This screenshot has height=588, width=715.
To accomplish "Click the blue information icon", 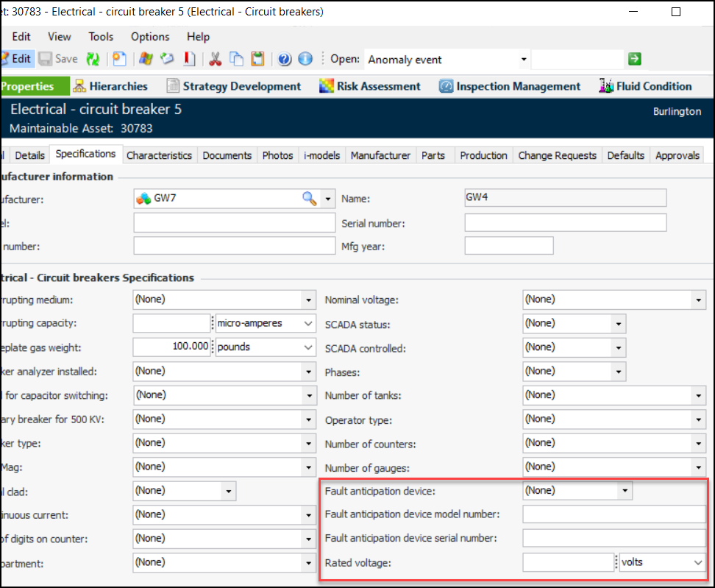I will (x=305, y=59).
